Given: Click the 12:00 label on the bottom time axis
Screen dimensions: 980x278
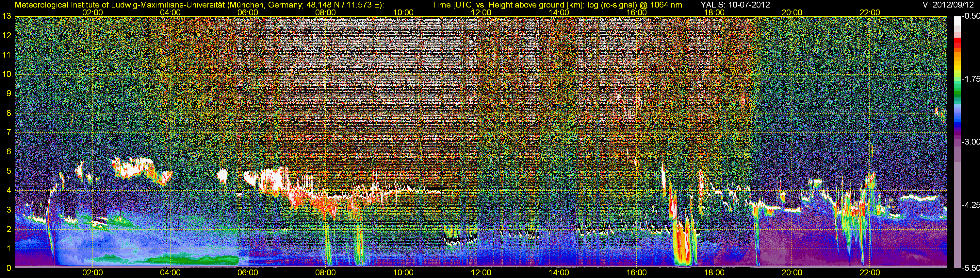Looking at the screenshot, I should click(481, 273).
